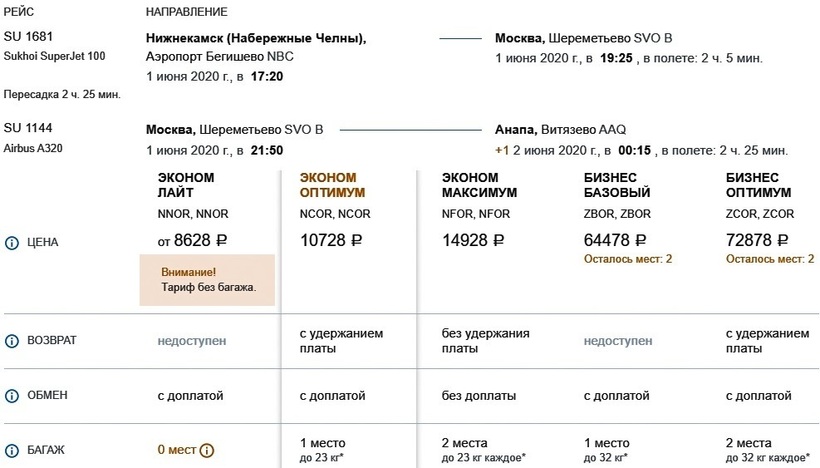This screenshot has height=468, width=820.
Task: Choose the ЭКОНОМ ОПТИМУМ fare heading
Action: pyautogui.click(x=333, y=185)
